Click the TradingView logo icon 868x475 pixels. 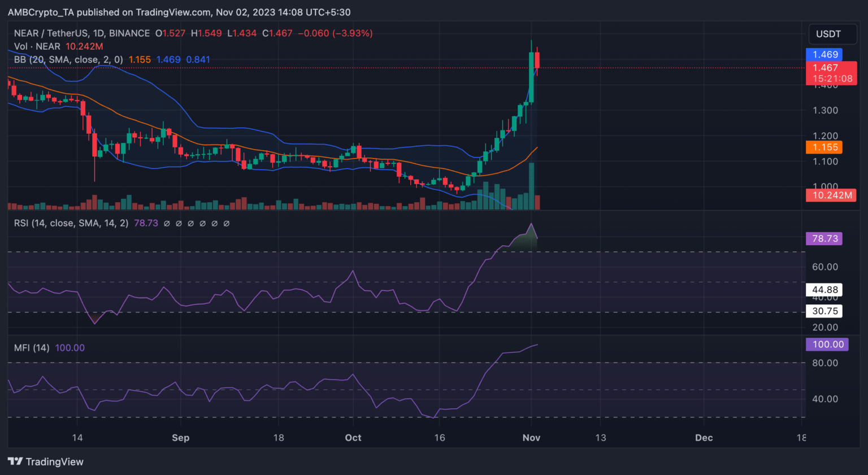15,461
